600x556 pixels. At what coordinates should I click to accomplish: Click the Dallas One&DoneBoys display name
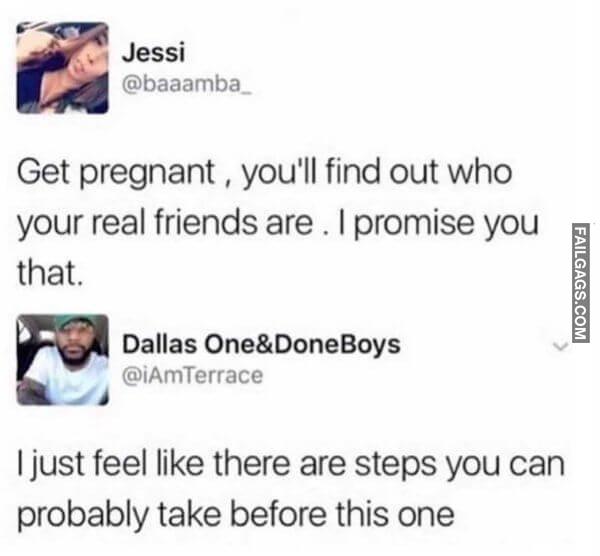(261, 344)
